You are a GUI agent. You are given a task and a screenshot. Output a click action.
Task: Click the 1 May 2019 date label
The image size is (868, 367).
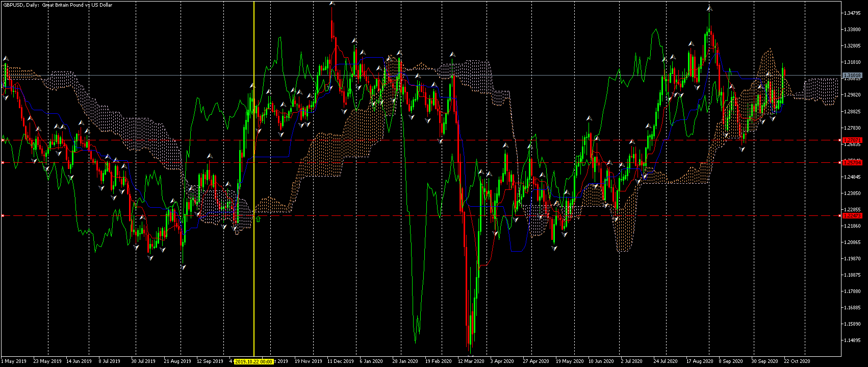click(x=14, y=361)
